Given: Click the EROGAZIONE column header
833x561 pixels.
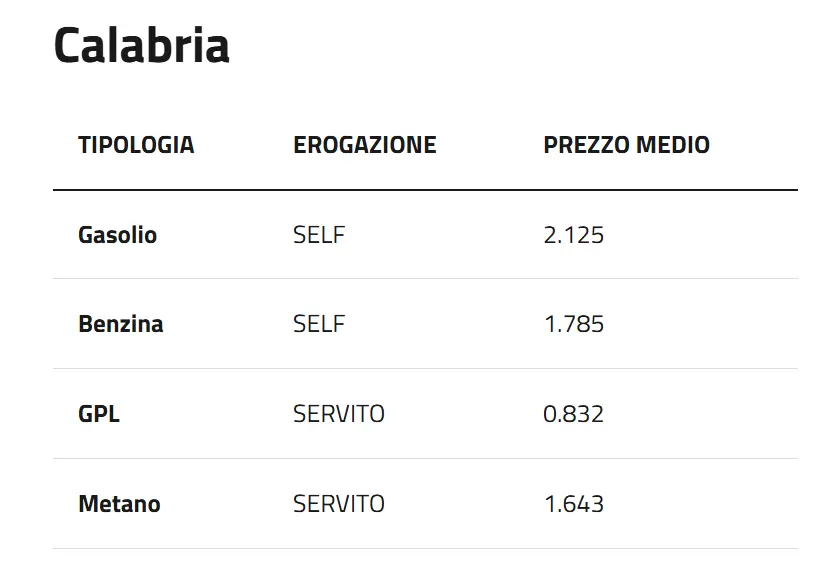Looking at the screenshot, I should [x=364, y=145].
